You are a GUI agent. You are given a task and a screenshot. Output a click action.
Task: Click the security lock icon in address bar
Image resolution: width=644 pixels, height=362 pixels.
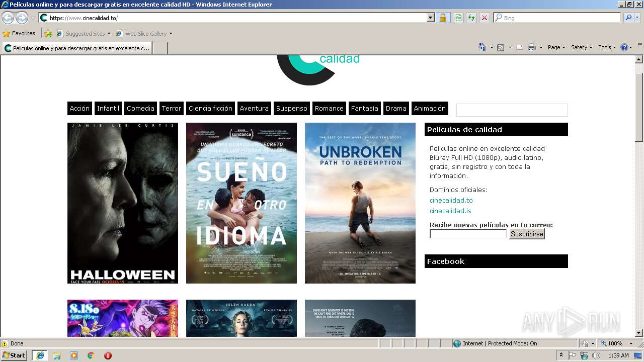point(443,18)
